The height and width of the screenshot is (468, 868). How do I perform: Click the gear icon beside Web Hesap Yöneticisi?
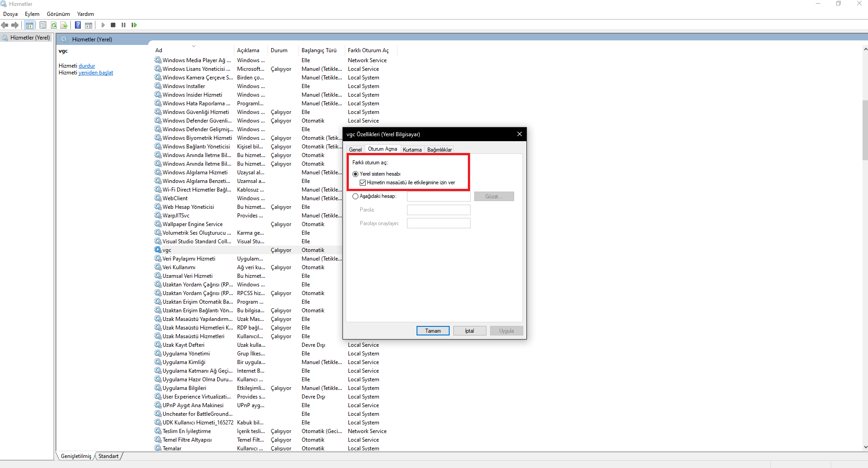[158, 207]
